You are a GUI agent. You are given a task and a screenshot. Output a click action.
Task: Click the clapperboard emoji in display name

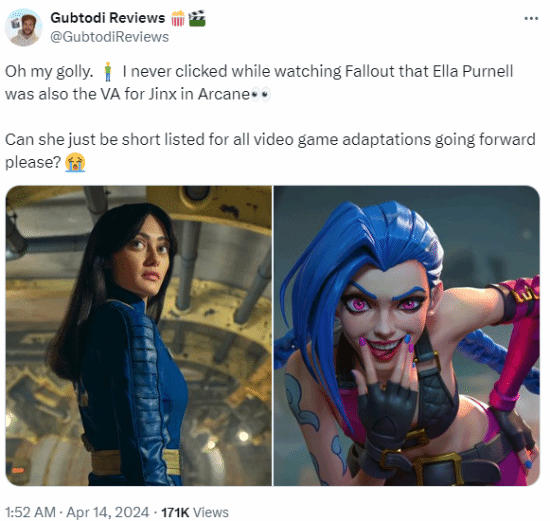[x=197, y=18]
